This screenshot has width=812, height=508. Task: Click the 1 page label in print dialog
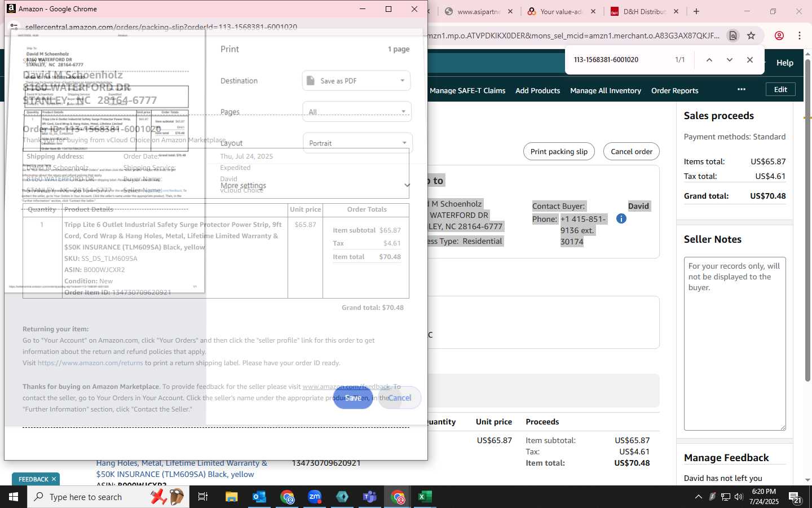[x=399, y=49]
